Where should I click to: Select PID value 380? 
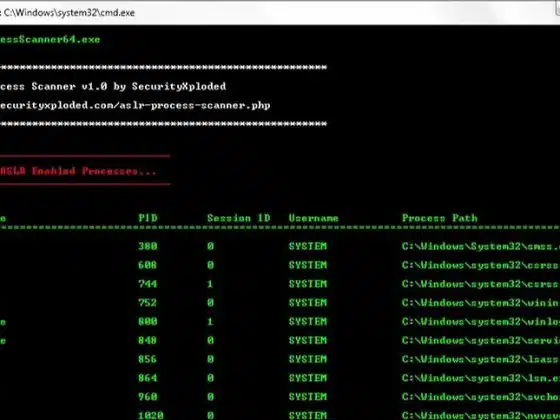coord(148,246)
